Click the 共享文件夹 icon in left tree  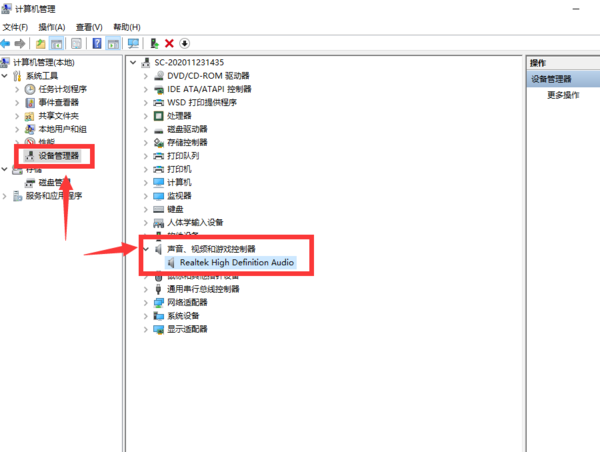point(29,116)
